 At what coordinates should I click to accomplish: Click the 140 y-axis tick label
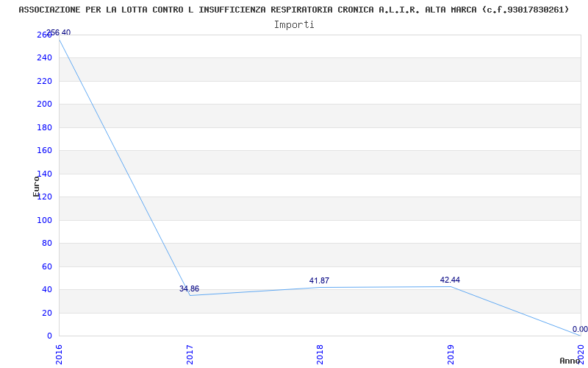click(44, 174)
